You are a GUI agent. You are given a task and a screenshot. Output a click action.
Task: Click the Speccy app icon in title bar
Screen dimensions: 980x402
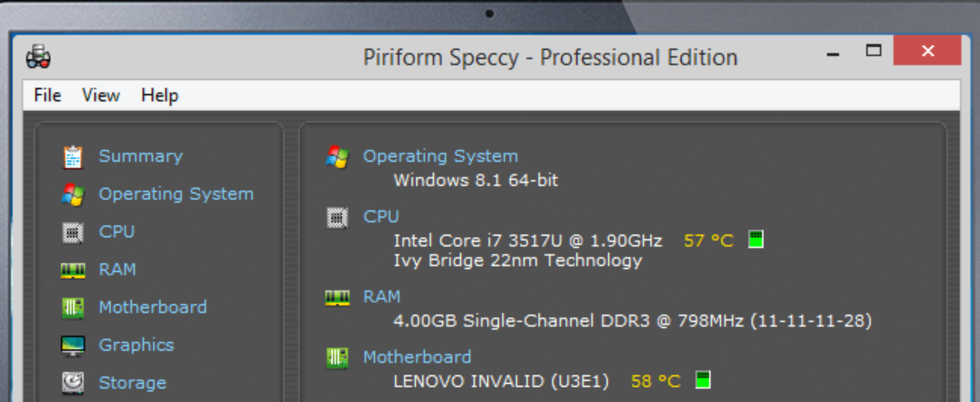38,57
